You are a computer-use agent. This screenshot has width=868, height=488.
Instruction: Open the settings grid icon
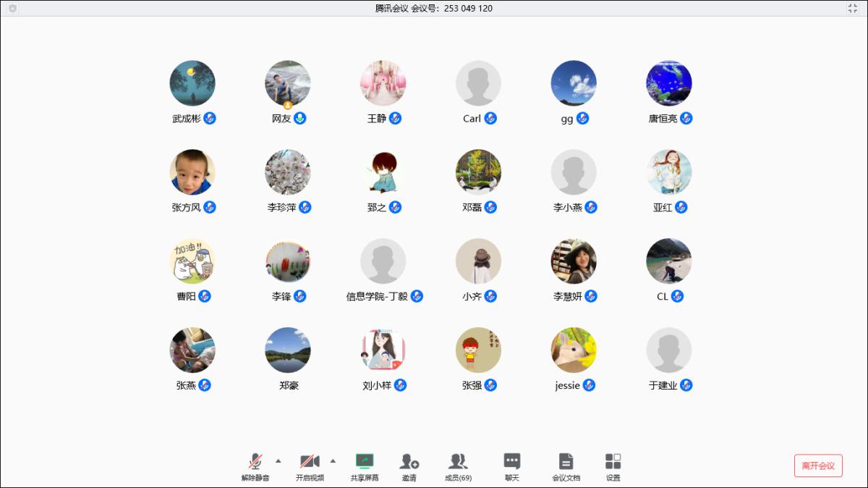pyautogui.click(x=613, y=461)
